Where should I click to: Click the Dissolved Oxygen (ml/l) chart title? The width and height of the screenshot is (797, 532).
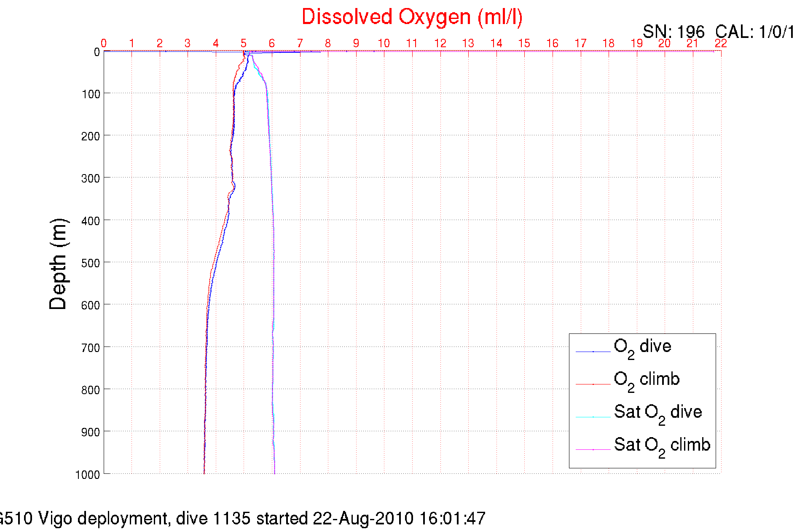point(412,18)
